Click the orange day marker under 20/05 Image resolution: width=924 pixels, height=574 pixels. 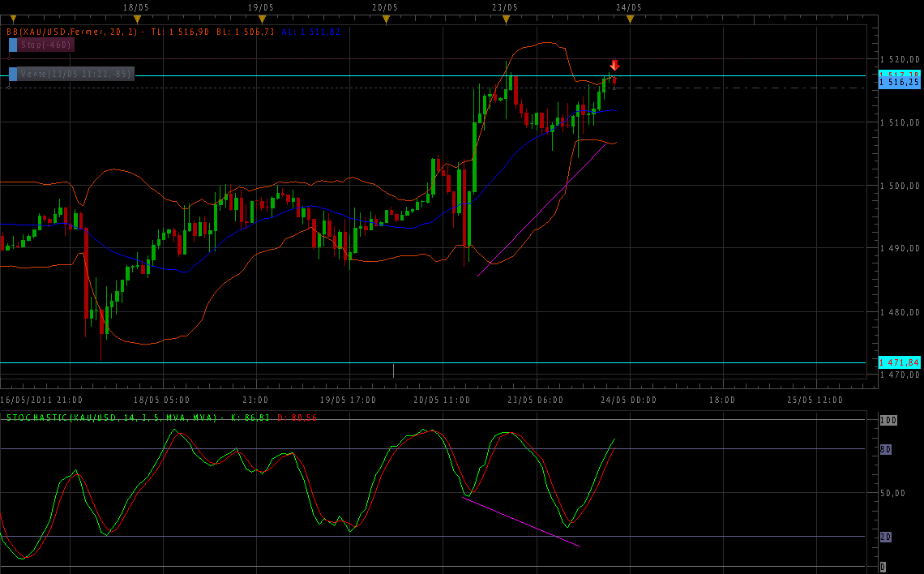coord(386,19)
